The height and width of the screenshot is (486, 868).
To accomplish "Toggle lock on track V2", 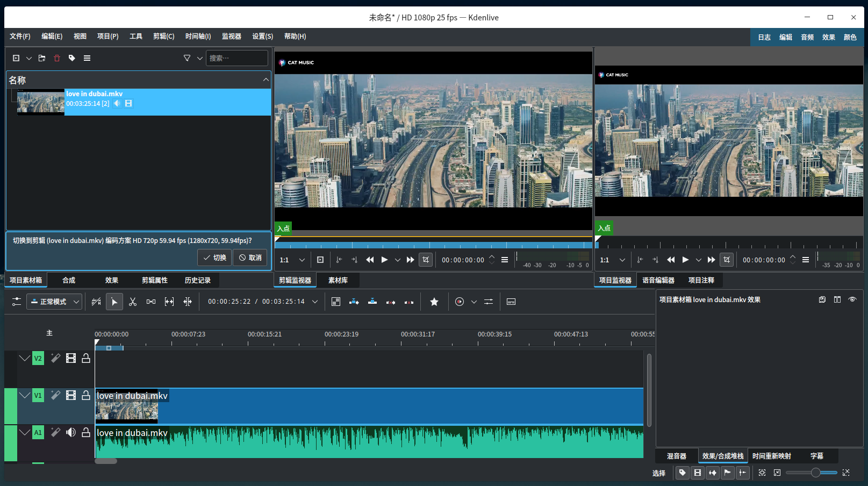I will tap(86, 359).
